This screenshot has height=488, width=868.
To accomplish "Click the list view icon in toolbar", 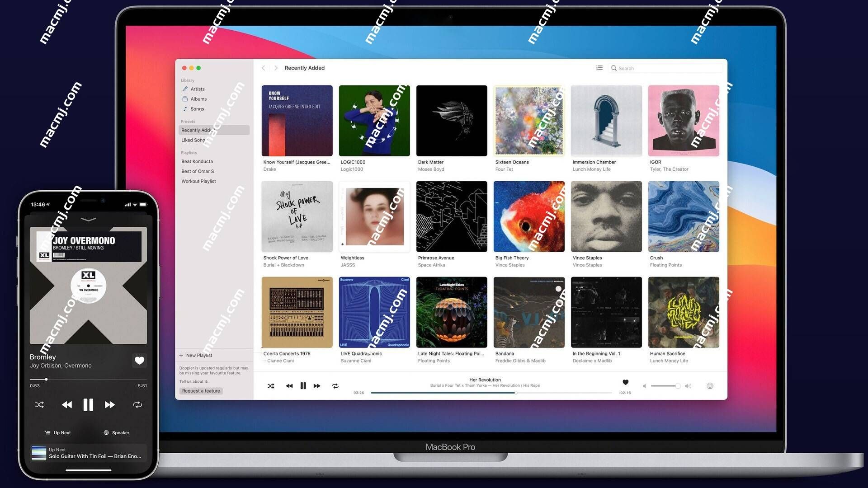I will (600, 68).
